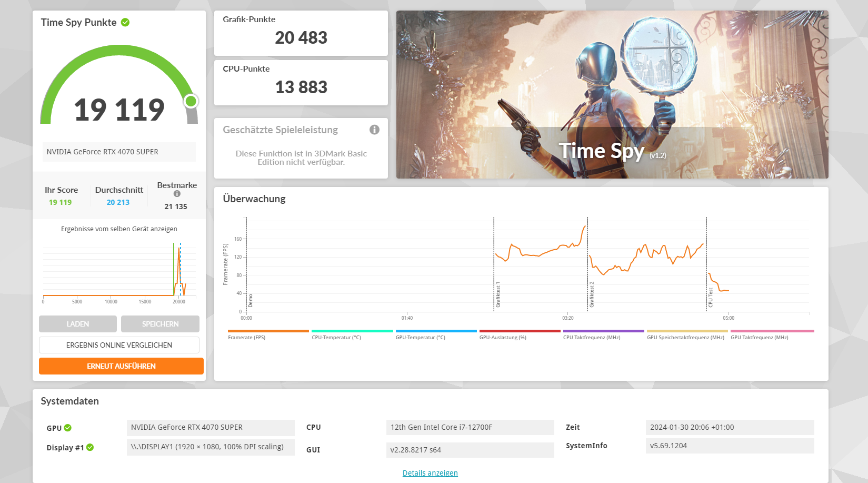This screenshot has height=483, width=868.
Task: Click ERGEBNIS ONLINE VERGLEICHEN button
Action: pyautogui.click(x=119, y=345)
